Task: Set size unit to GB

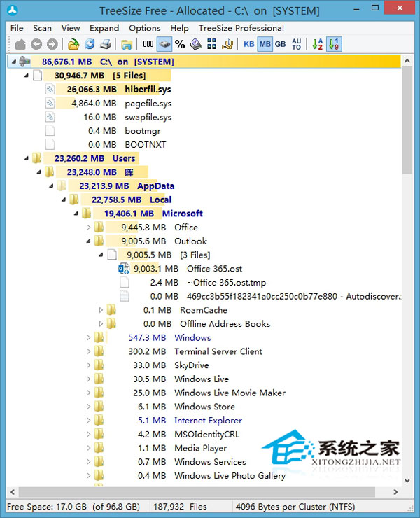Action: 280,44
